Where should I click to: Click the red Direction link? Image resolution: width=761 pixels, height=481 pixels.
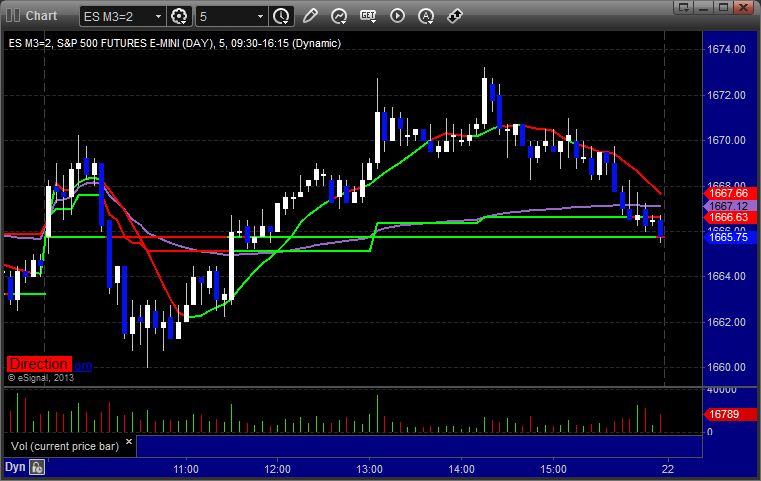pos(39,365)
